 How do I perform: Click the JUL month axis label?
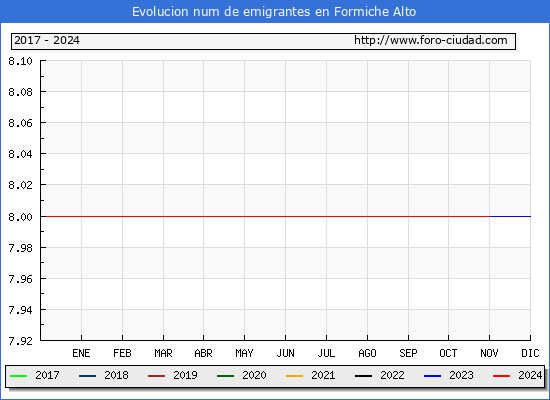[x=326, y=353]
